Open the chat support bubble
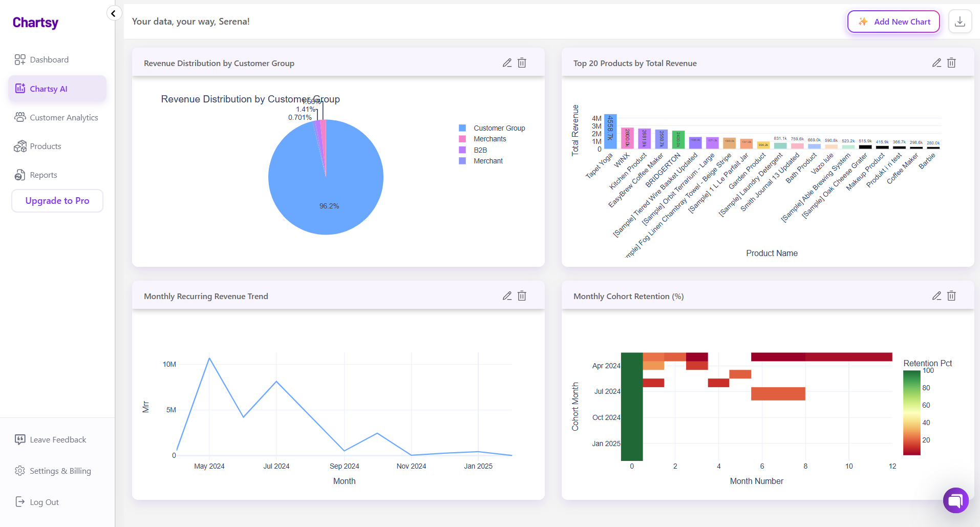 [955, 500]
